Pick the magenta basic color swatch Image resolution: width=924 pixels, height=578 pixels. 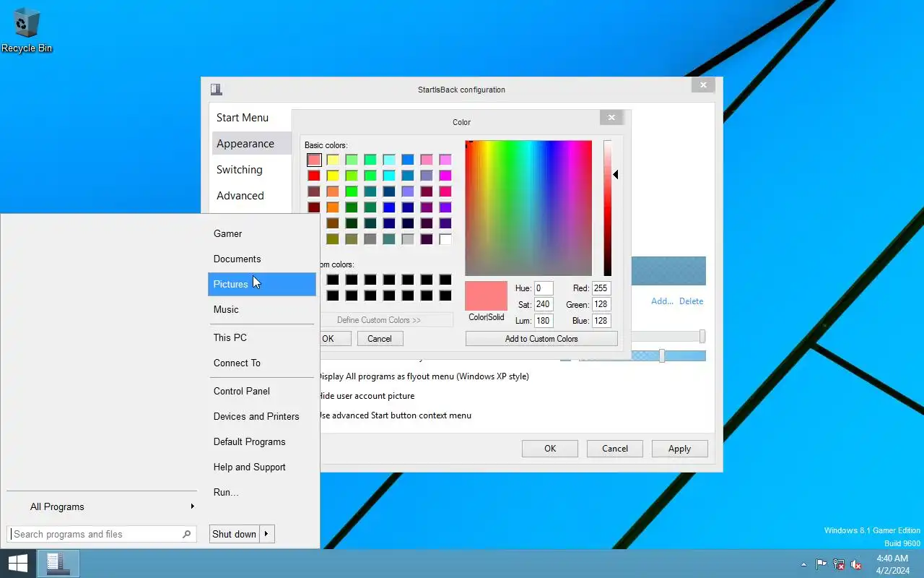(x=445, y=176)
